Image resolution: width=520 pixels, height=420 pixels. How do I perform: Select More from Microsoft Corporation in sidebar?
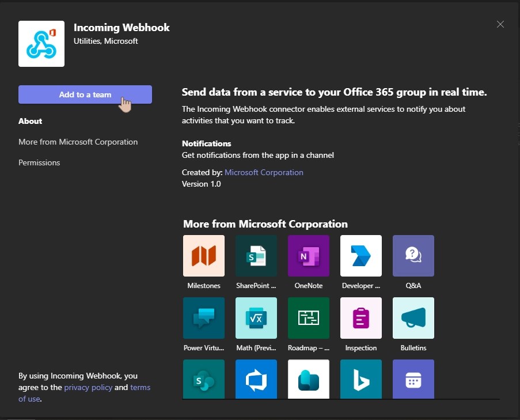(78, 142)
